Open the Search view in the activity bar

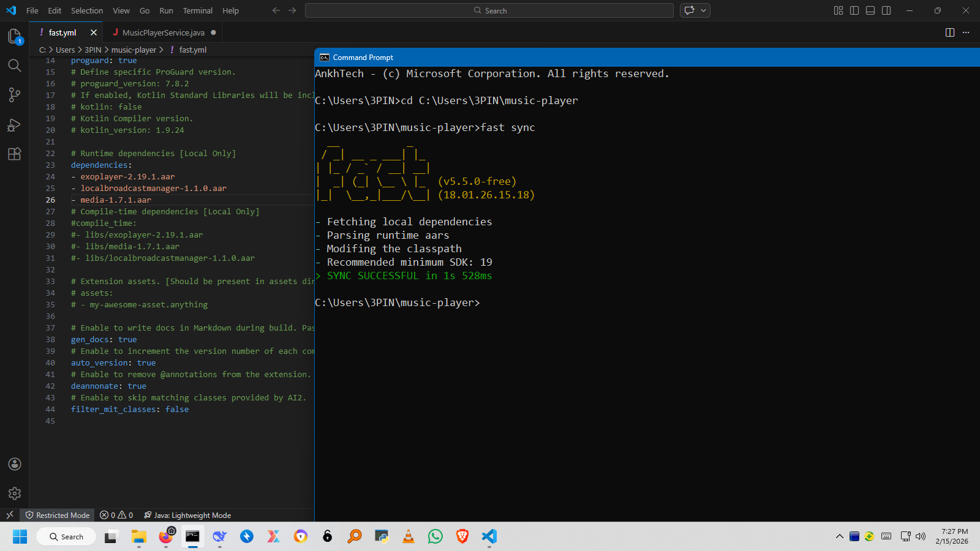pos(15,66)
